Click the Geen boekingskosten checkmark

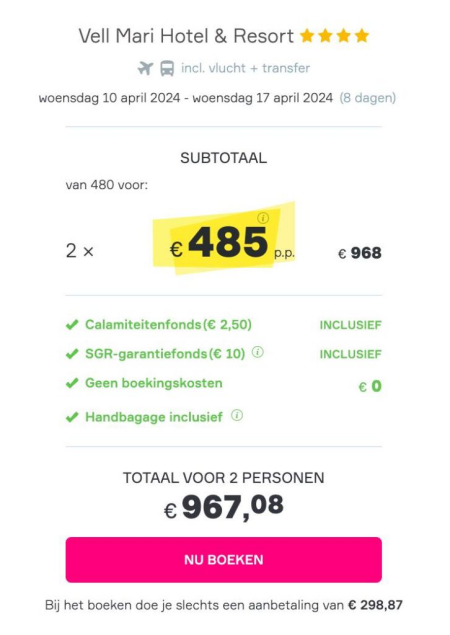pyautogui.click(x=72, y=383)
